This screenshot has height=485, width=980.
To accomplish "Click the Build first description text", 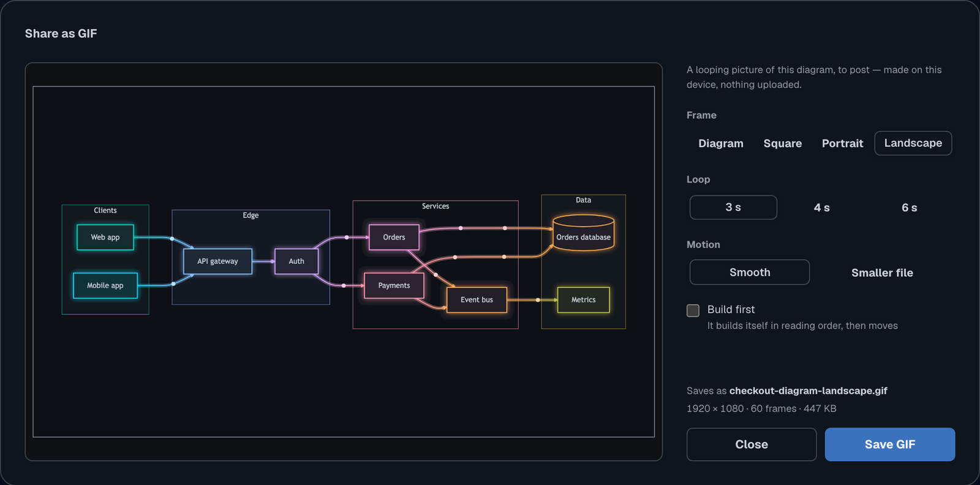I will (802, 326).
